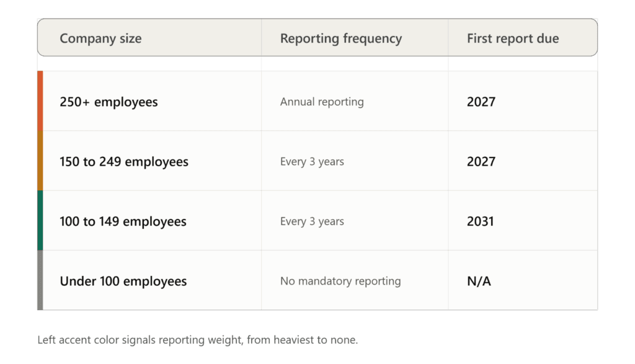Click the amber accent bar for 150 to 249 employees

tap(40, 161)
